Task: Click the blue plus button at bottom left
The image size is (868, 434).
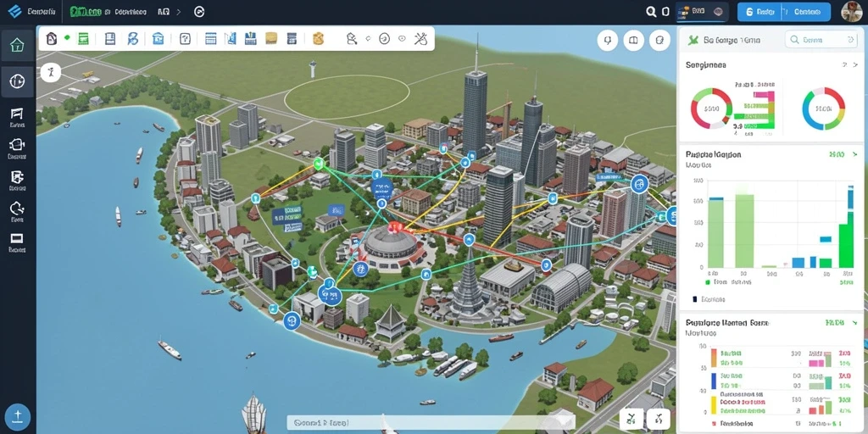Action: click(x=17, y=417)
